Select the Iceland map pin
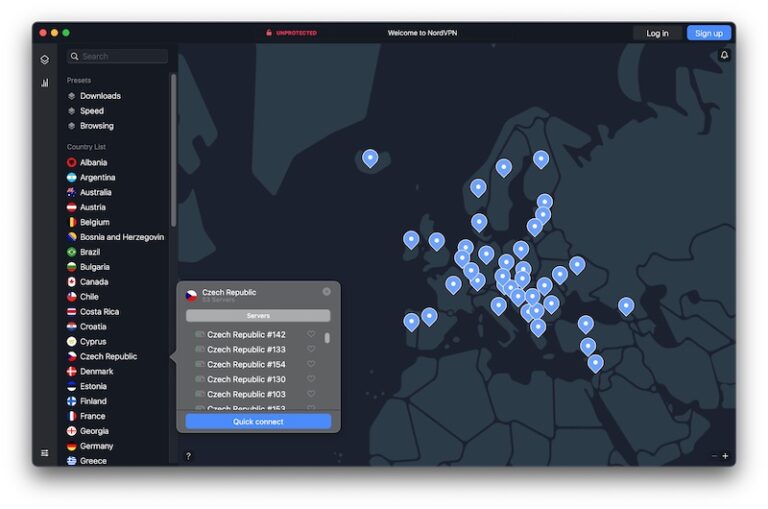Image resolution: width=768 pixels, height=509 pixels. tap(370, 158)
